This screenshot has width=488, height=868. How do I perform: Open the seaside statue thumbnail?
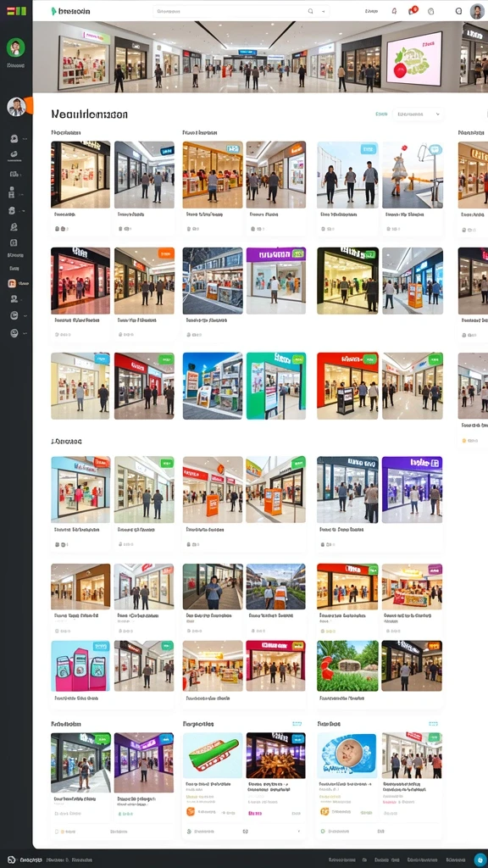[413, 175]
